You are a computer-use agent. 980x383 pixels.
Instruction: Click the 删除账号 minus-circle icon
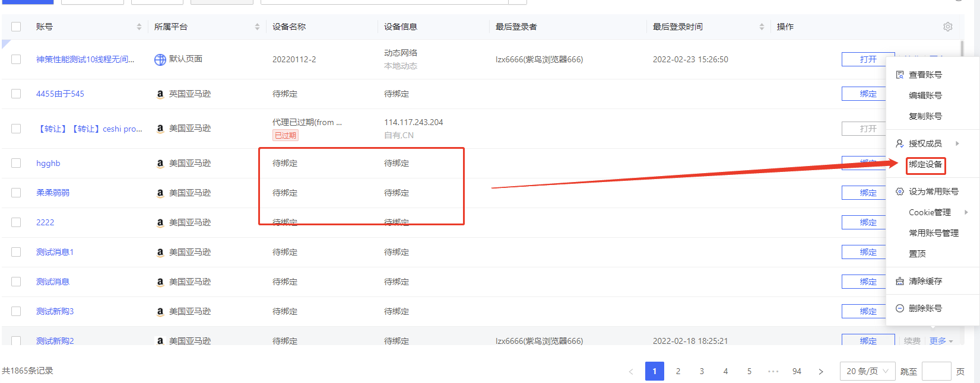coord(900,308)
